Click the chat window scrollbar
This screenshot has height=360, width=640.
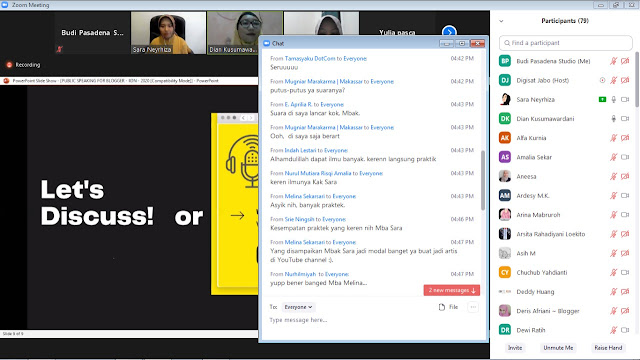click(483, 180)
